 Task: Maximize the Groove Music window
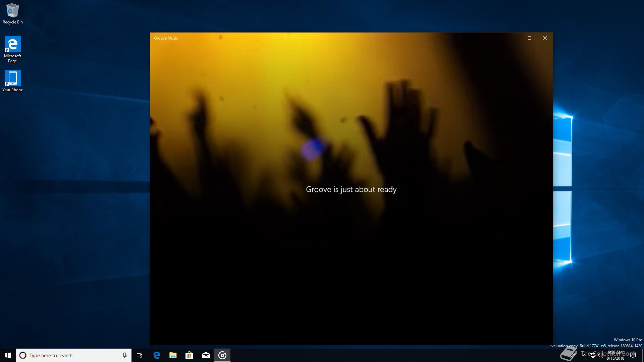click(x=530, y=38)
